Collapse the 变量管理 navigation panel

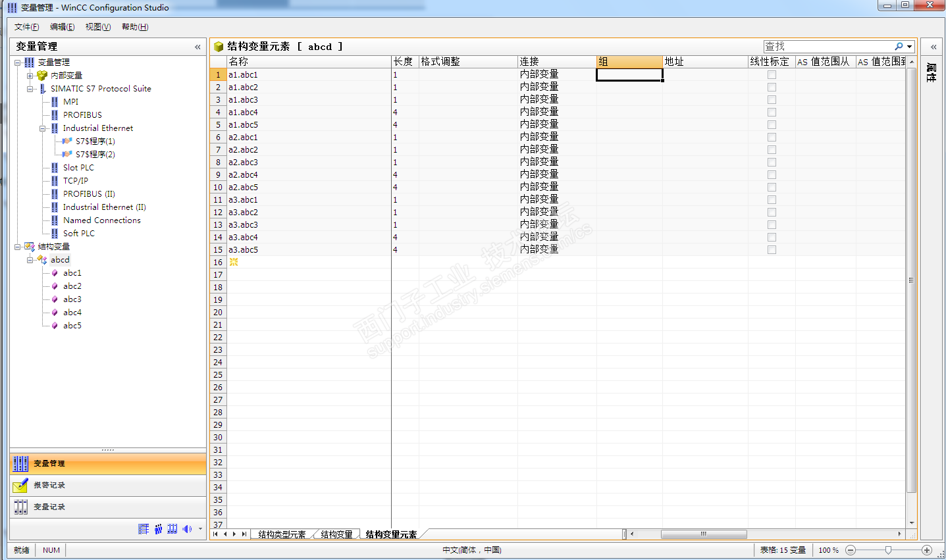(197, 47)
